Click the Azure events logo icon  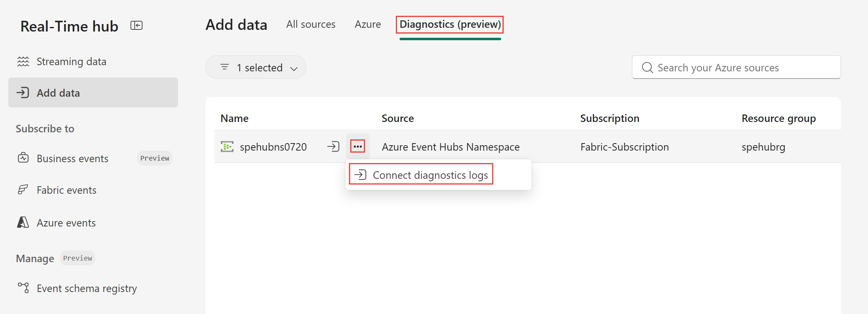[23, 222]
